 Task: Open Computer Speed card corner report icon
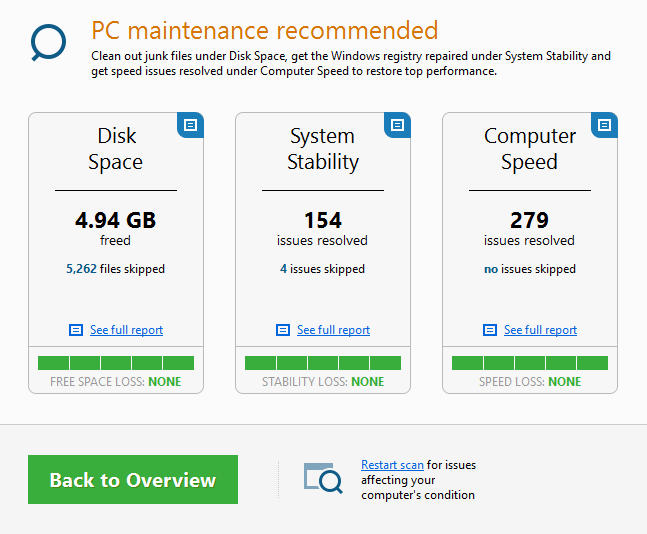[x=604, y=125]
